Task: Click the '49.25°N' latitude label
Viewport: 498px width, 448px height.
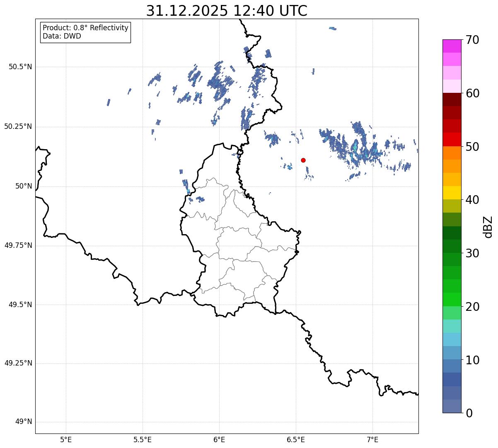Action: point(18,363)
